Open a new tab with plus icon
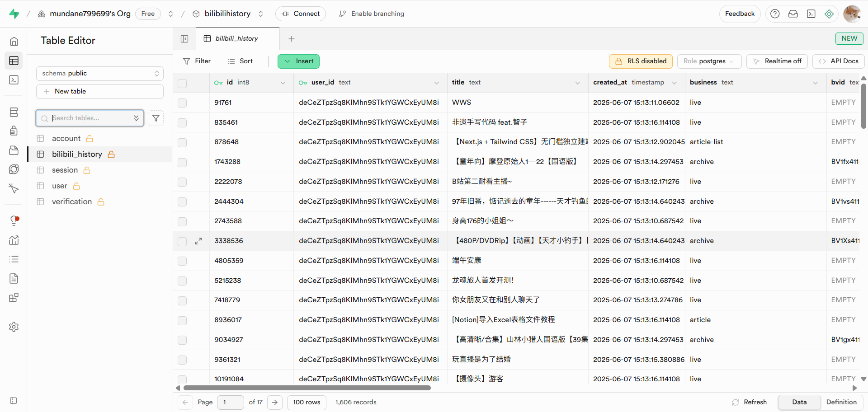Viewport: 868px width, 412px height. (292, 39)
